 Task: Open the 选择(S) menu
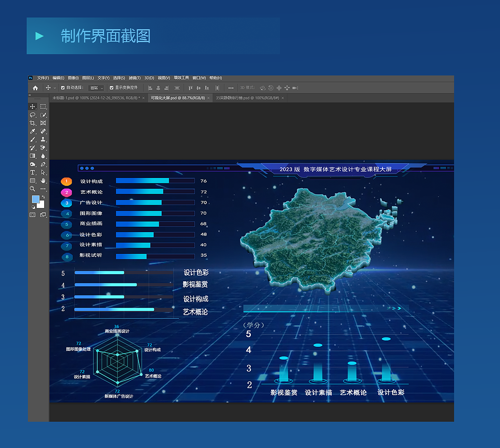point(119,78)
